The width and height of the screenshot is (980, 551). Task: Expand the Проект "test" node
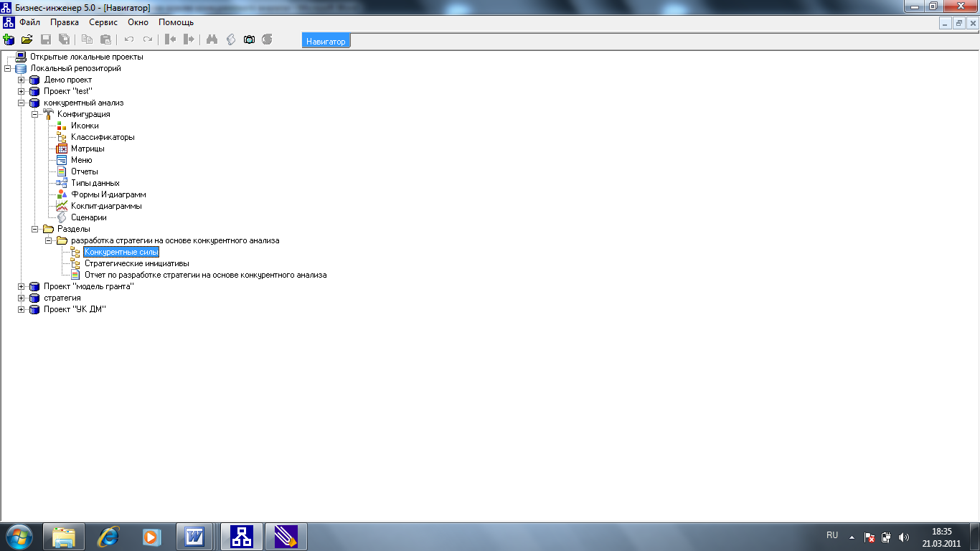coord(21,91)
